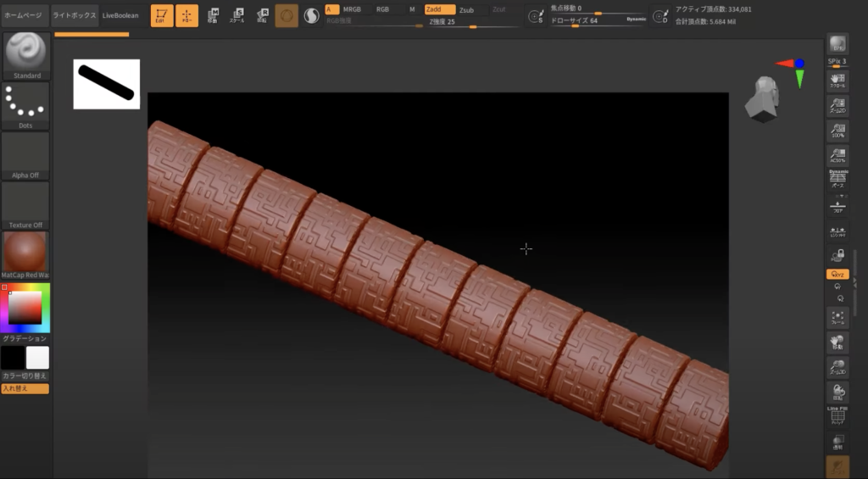The image size is (868, 479).
Task: Switch to Zsub sculpt mode
Action: (x=467, y=10)
